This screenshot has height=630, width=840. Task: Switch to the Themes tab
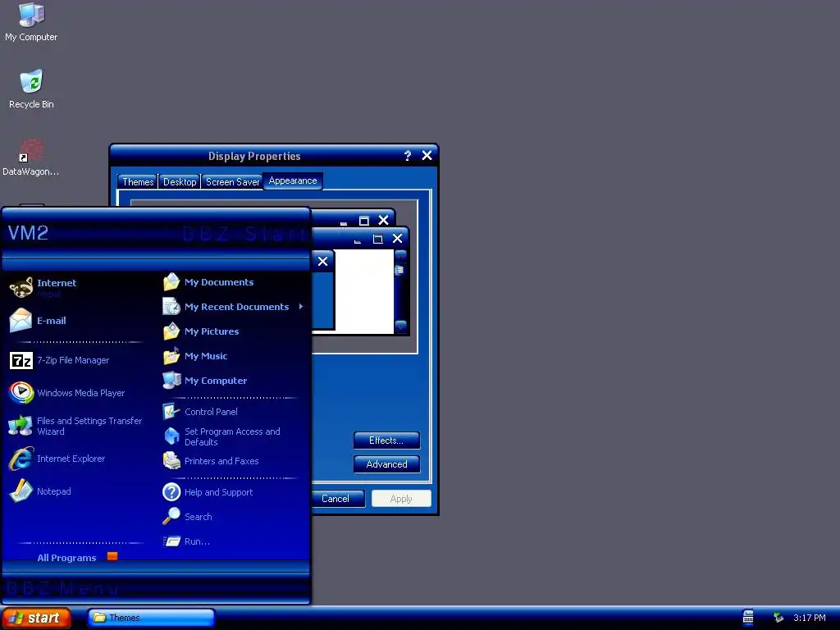point(138,182)
